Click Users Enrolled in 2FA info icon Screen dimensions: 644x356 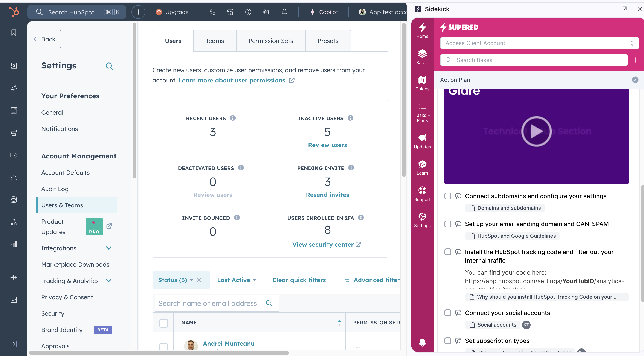(x=361, y=218)
